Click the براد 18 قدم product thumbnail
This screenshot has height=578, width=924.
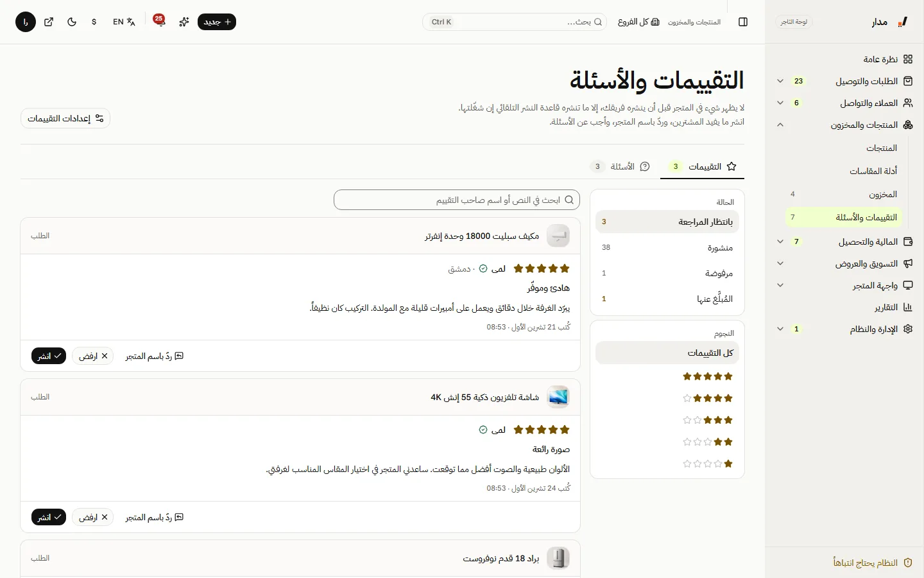pos(558,558)
